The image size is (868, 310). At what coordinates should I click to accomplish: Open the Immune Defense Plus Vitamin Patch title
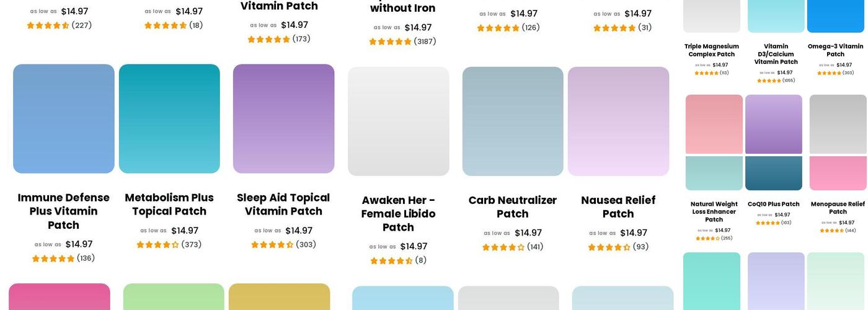tap(63, 211)
